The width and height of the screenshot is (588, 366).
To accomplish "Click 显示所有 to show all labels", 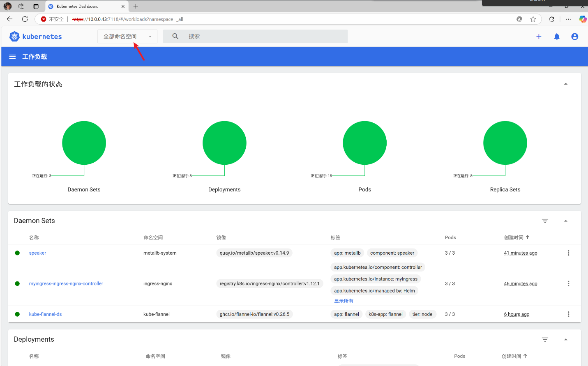I will [344, 301].
